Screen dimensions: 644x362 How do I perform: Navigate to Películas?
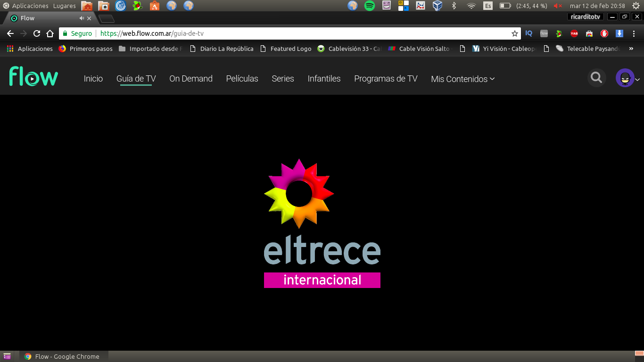click(242, 79)
